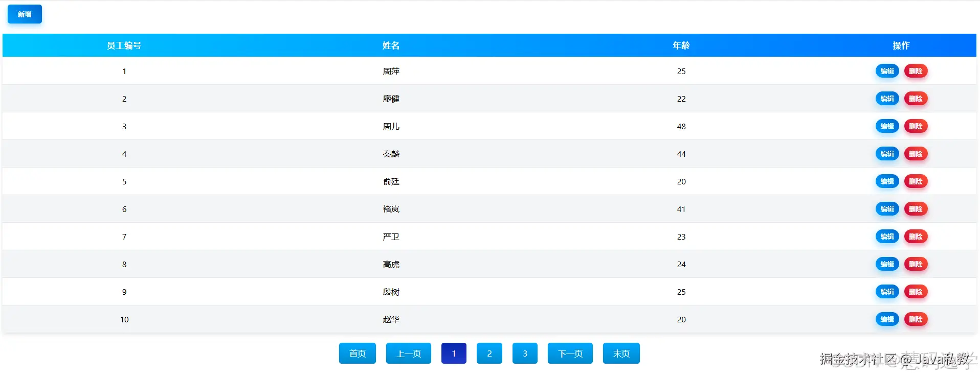
Task: Delete employee 赵华 in row 10
Action: (x=916, y=319)
